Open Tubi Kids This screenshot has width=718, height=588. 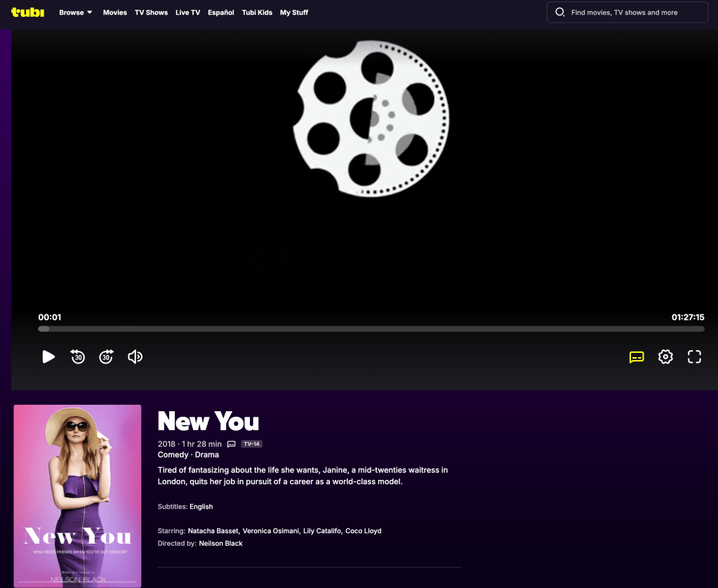pos(257,13)
